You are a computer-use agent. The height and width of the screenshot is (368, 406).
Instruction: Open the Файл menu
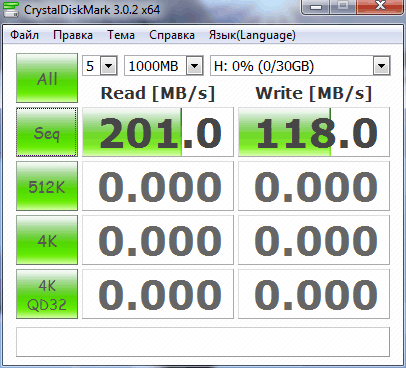tap(24, 35)
